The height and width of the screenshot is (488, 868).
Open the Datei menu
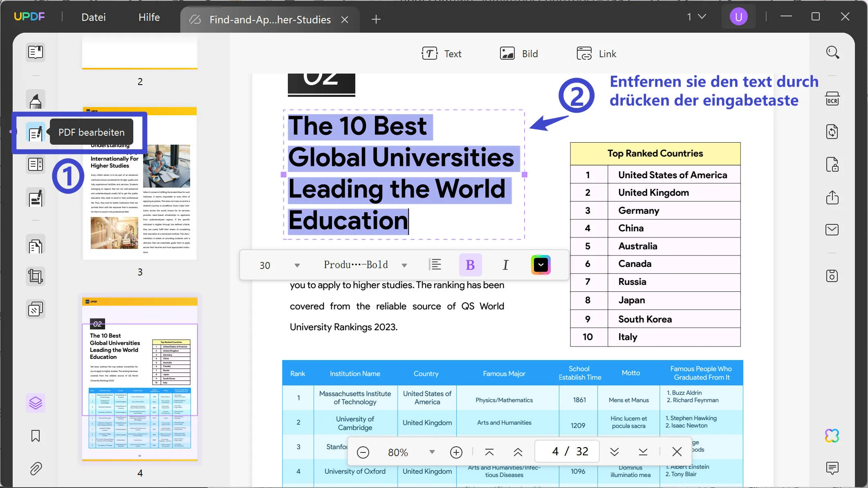[x=93, y=17]
